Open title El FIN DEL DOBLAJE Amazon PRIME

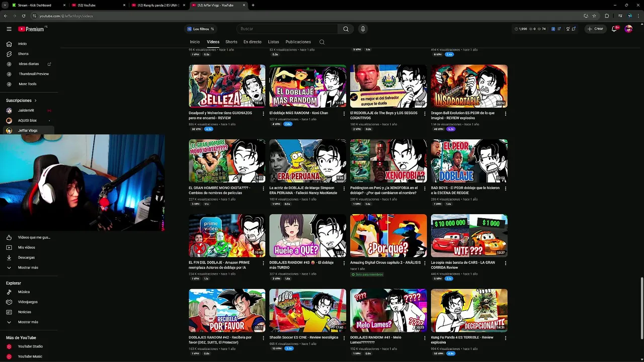[x=219, y=265]
